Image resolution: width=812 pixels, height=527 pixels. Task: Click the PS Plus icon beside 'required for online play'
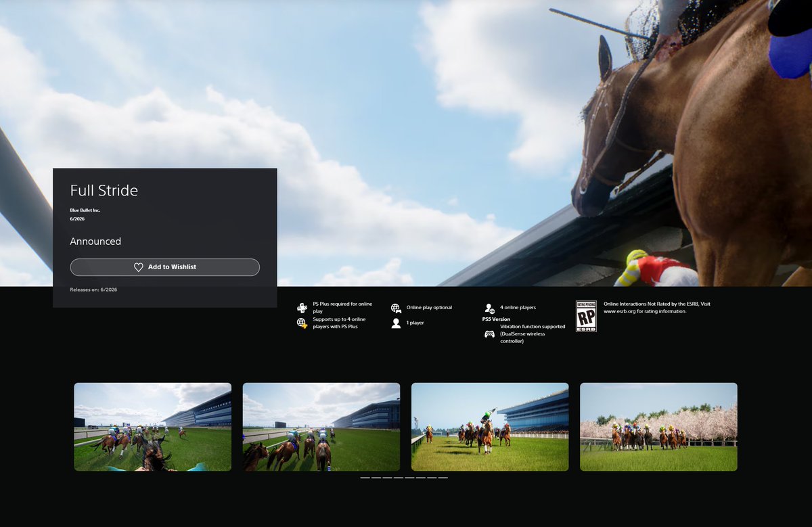pyautogui.click(x=302, y=308)
